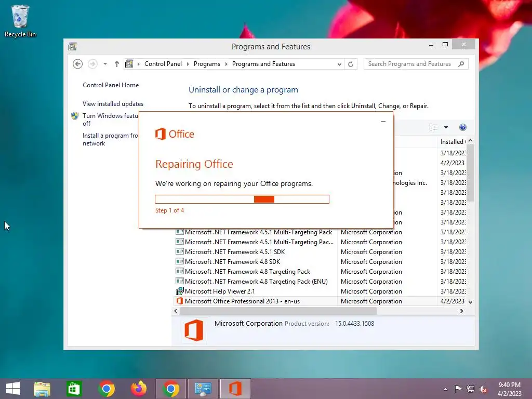Viewport: 532px width, 399px height.
Task: Open the blue Help icon
Action: pos(463,127)
